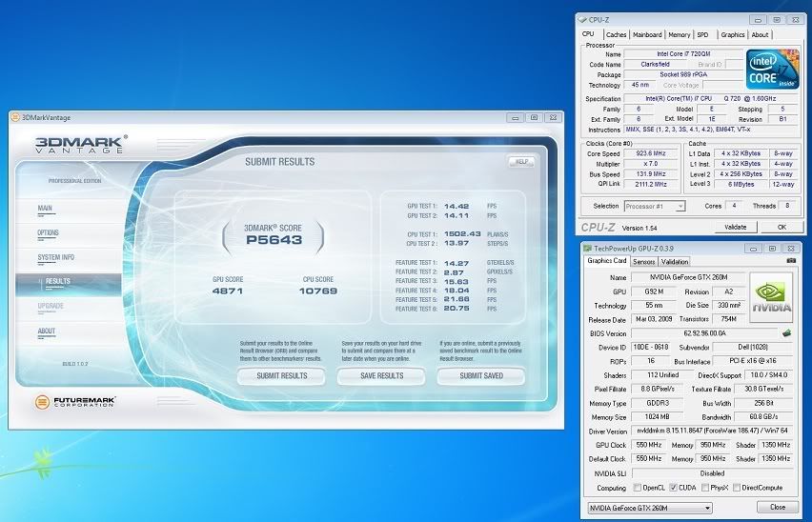812x522 pixels.
Task: Click the Release Date value Mar 03, 2009
Action: point(654,319)
